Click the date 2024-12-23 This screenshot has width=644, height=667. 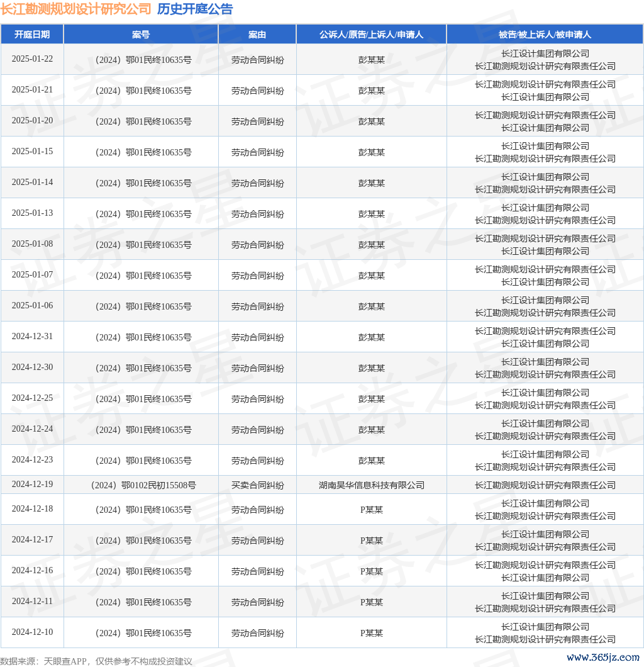(32, 460)
